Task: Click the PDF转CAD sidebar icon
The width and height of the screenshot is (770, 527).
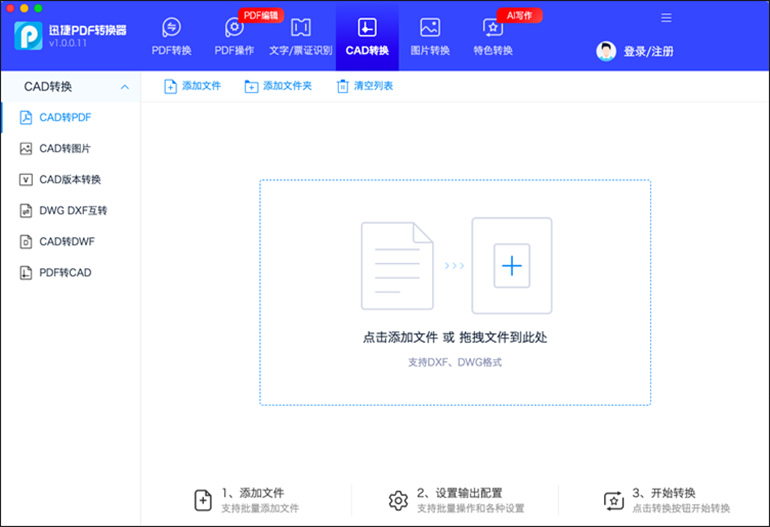Action: (26, 273)
